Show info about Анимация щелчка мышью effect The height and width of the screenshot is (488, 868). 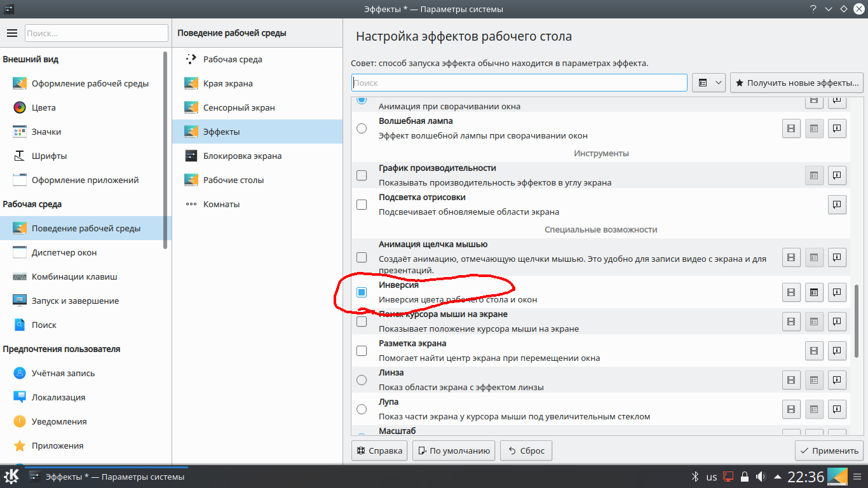click(837, 257)
